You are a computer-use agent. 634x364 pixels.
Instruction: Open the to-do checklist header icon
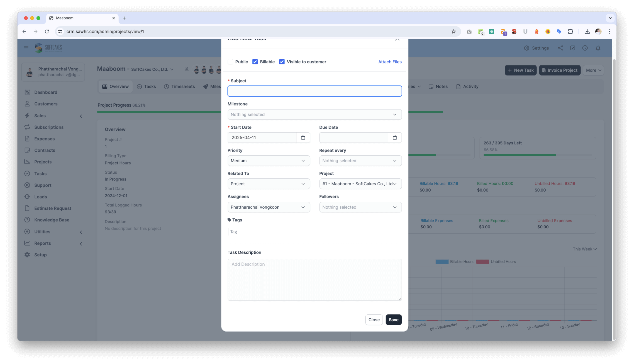pos(573,48)
